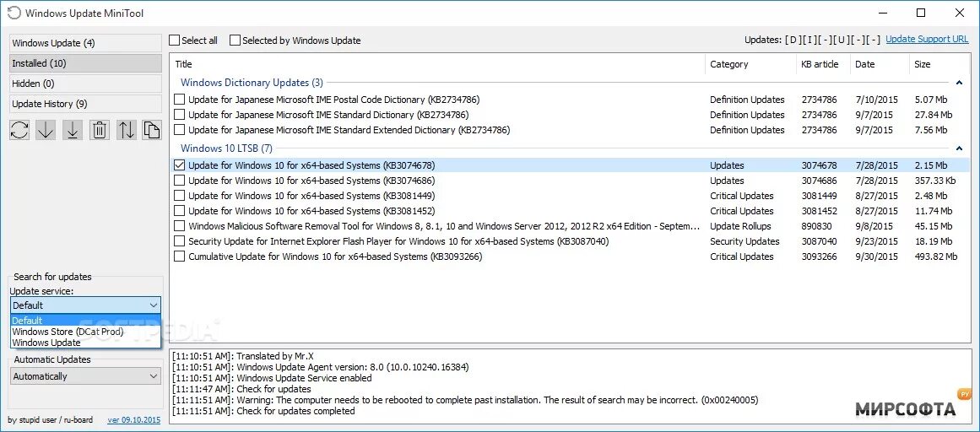
Task: Check the IME Standard Extended Dictionary update
Action: point(180,130)
